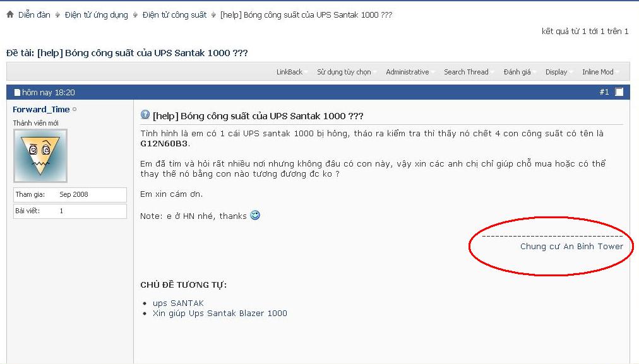Click the 'Bài viết: 1' field
Screen dimensions: 639x364
pyautogui.click(x=70, y=211)
